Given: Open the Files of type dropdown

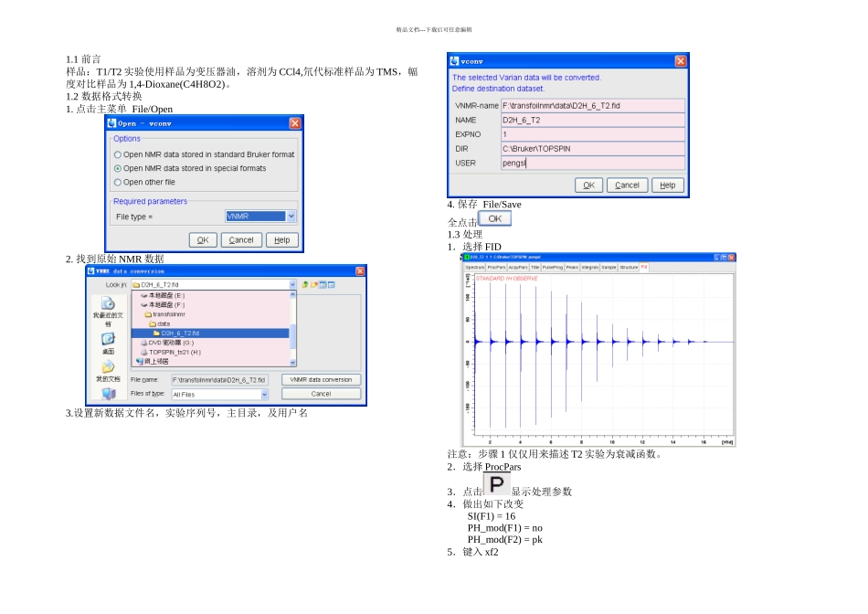Looking at the screenshot, I should (x=265, y=394).
